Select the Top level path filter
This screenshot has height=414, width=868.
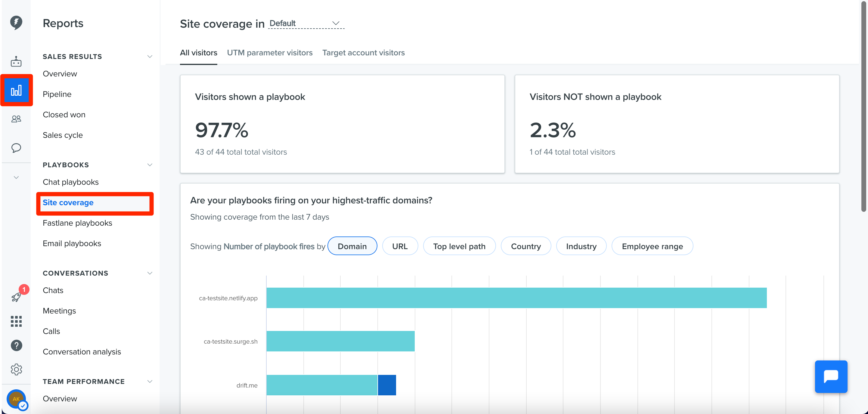click(459, 246)
